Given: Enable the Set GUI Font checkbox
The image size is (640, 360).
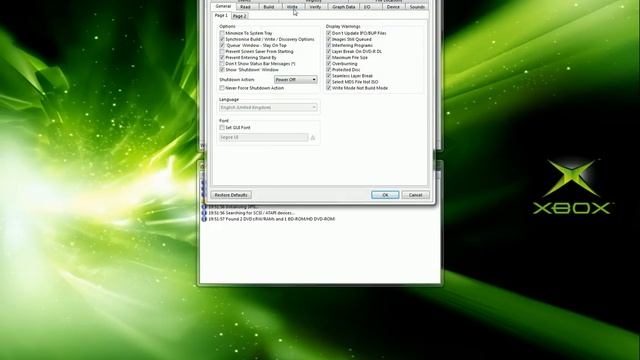Looking at the screenshot, I should (x=222, y=127).
